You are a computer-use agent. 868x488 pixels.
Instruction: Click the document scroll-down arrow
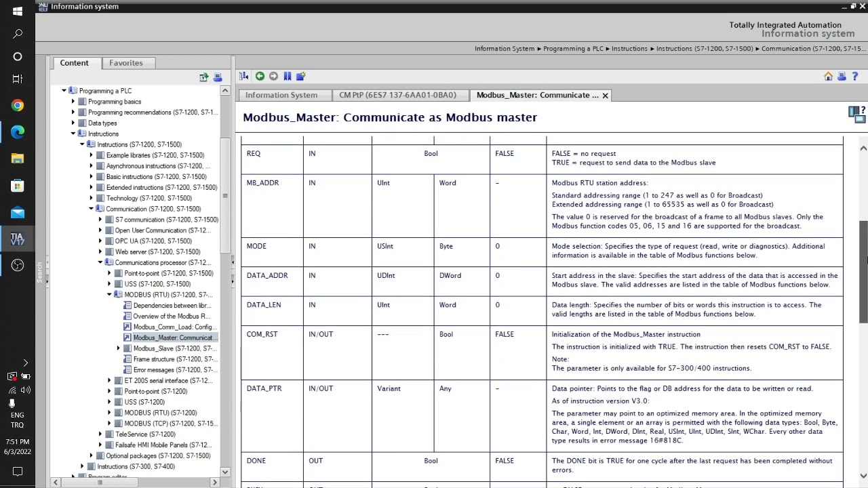click(863, 476)
